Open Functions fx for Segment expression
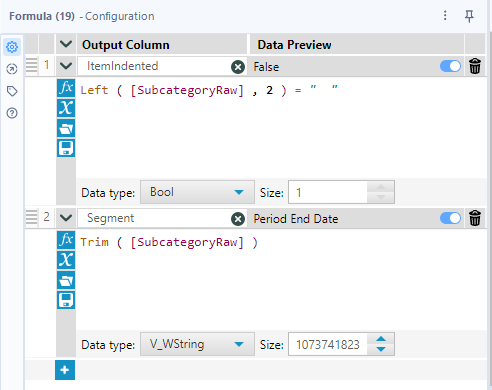This screenshot has height=390, width=492. click(x=66, y=240)
